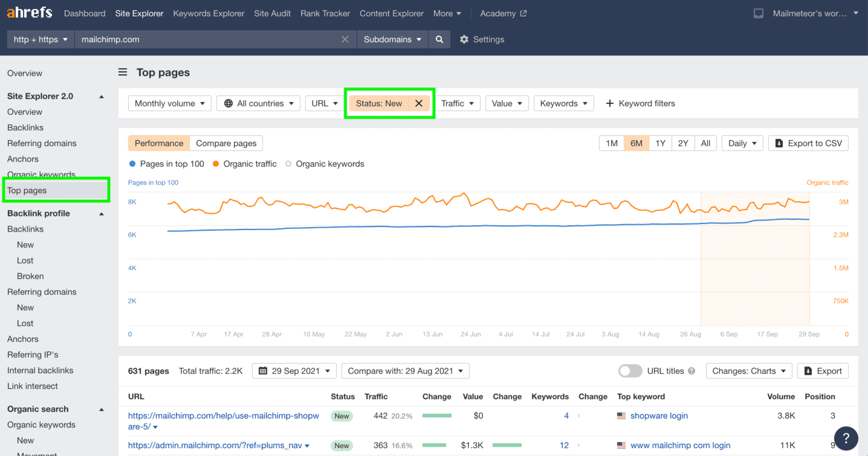Open All countries dropdown
The height and width of the screenshot is (456, 868).
pyautogui.click(x=259, y=103)
